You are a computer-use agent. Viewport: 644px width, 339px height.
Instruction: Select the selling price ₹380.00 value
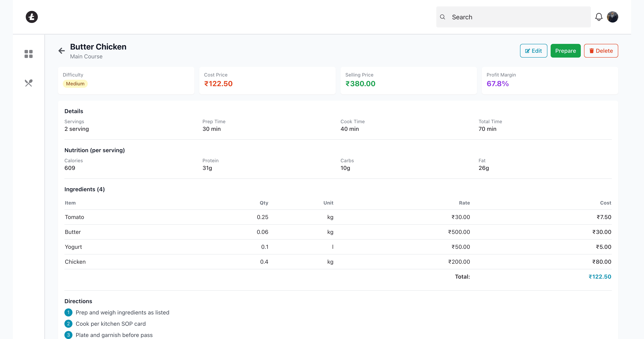tap(360, 84)
